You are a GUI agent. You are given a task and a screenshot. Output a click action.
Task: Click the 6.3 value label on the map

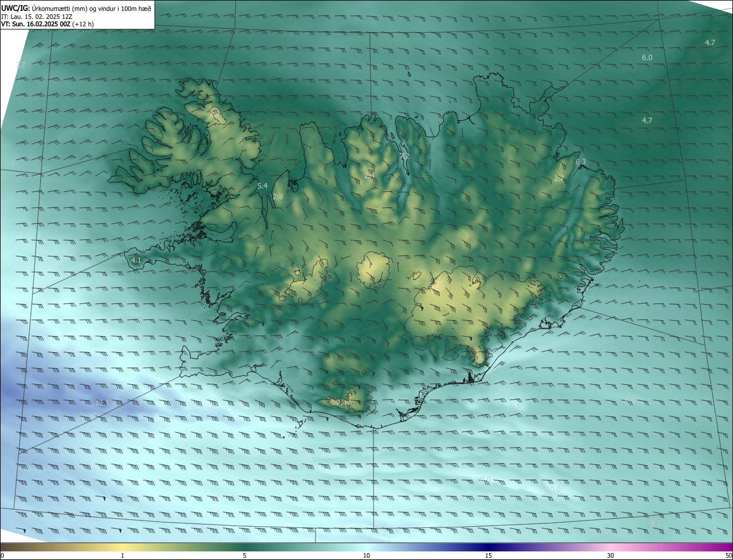[581, 162]
